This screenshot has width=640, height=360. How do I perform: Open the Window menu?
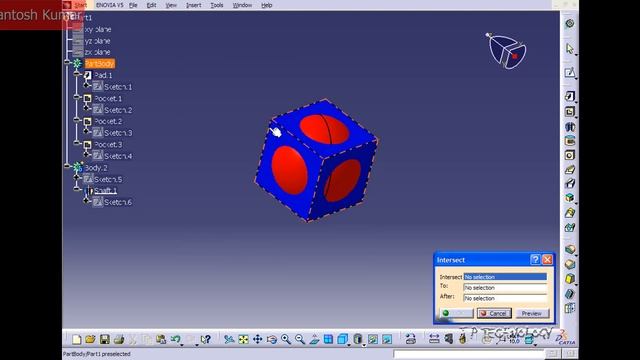(242, 5)
